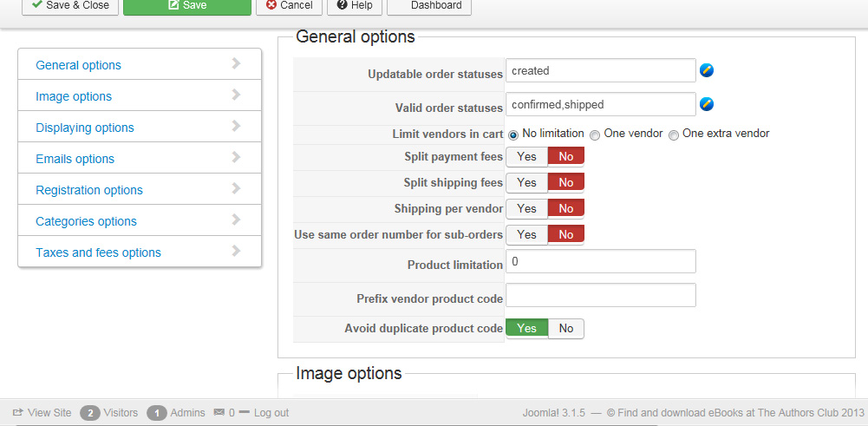Screen dimensions: 868x426
Task: Click the edit icon beside Updatable order statuses
Action: pos(707,71)
